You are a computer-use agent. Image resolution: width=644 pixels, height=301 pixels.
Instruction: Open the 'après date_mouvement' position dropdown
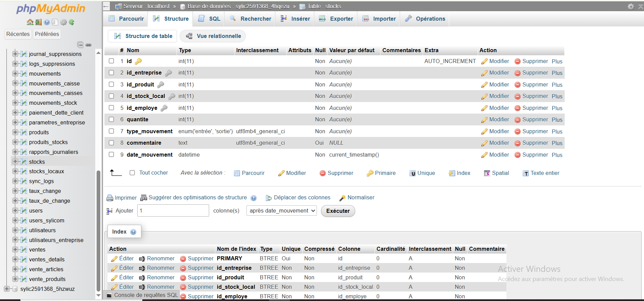tap(281, 211)
